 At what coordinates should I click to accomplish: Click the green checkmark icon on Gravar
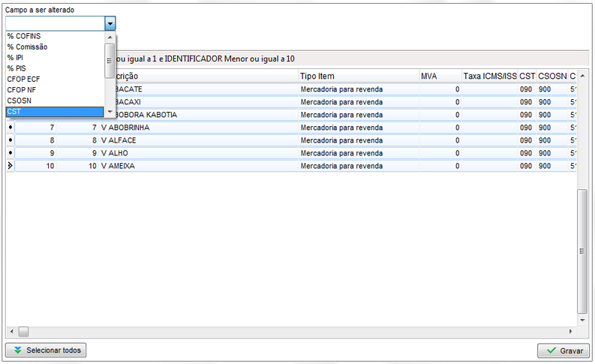[551, 350]
